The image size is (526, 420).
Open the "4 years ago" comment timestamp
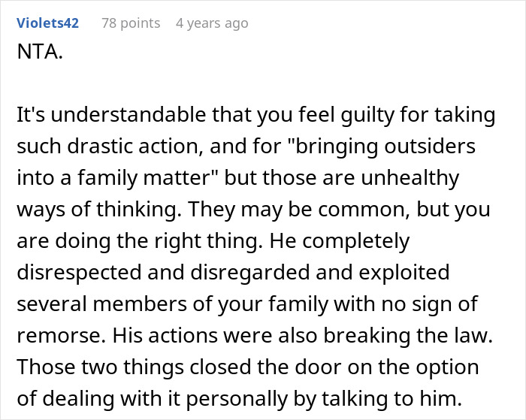tap(211, 23)
